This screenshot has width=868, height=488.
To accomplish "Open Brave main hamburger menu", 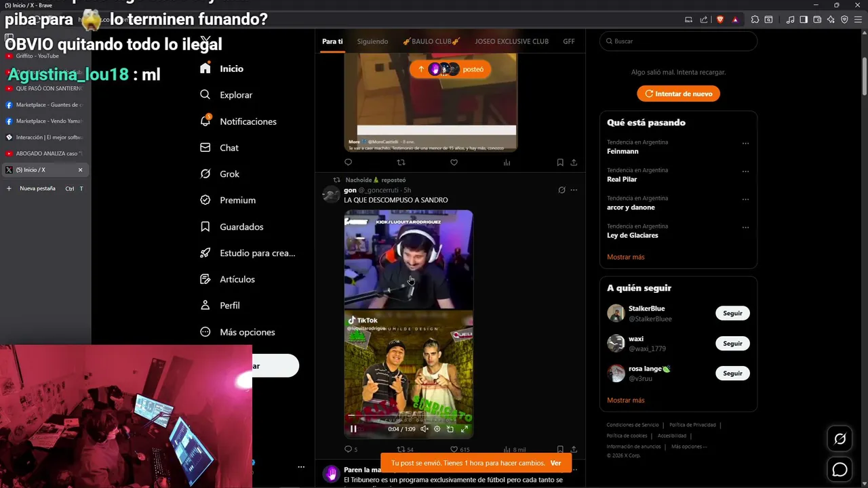I will tap(859, 20).
